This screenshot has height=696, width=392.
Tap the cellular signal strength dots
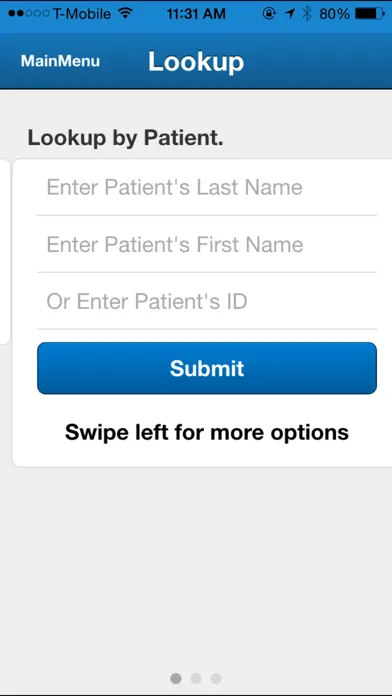(28, 14)
